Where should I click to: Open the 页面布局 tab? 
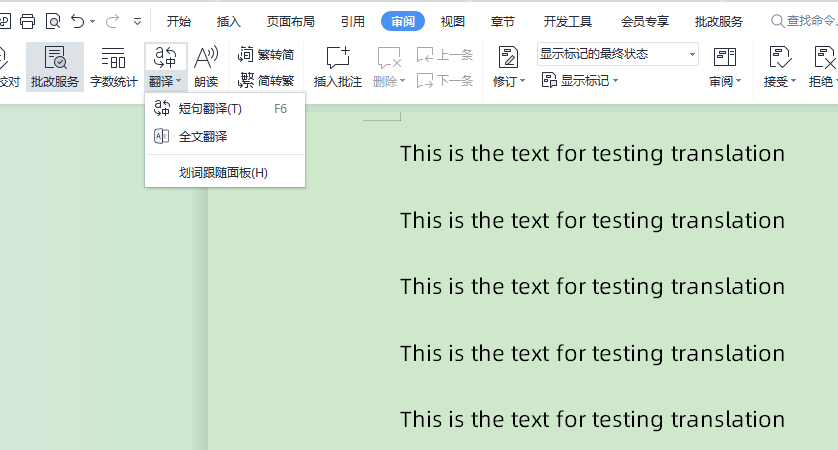click(x=291, y=21)
